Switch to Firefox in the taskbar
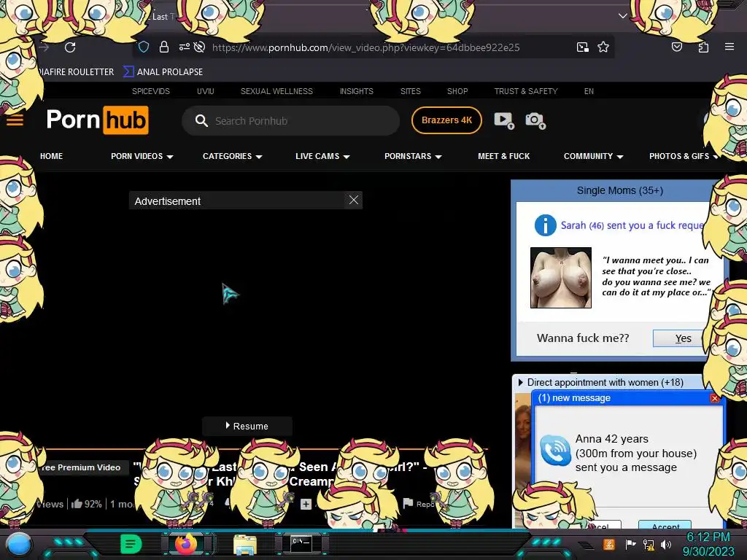The height and width of the screenshot is (560, 747). [x=186, y=544]
